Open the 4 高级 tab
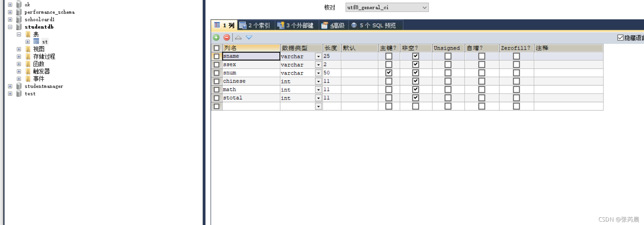The image size is (644, 225). [x=333, y=25]
